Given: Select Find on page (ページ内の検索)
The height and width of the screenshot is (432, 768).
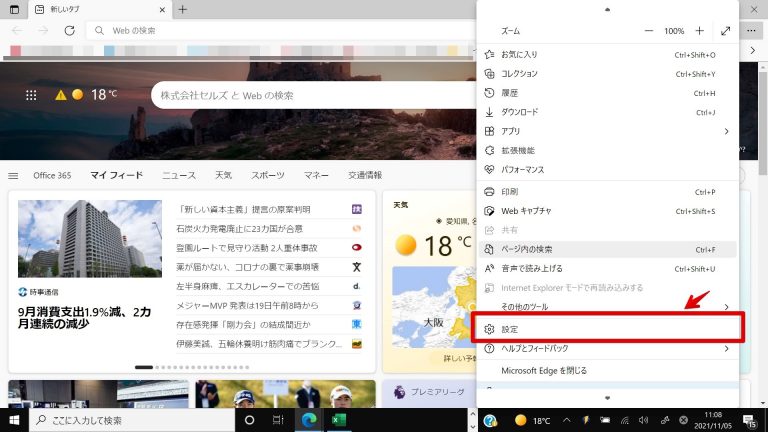Looking at the screenshot, I should click(607, 249).
